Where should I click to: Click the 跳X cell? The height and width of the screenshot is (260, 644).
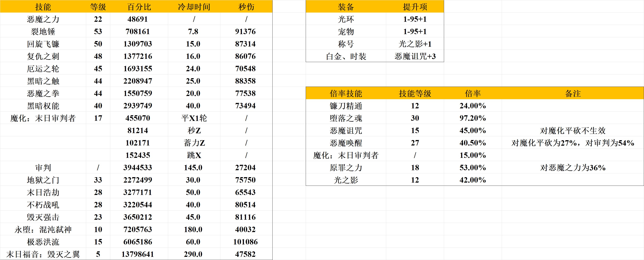pyautogui.click(x=194, y=155)
